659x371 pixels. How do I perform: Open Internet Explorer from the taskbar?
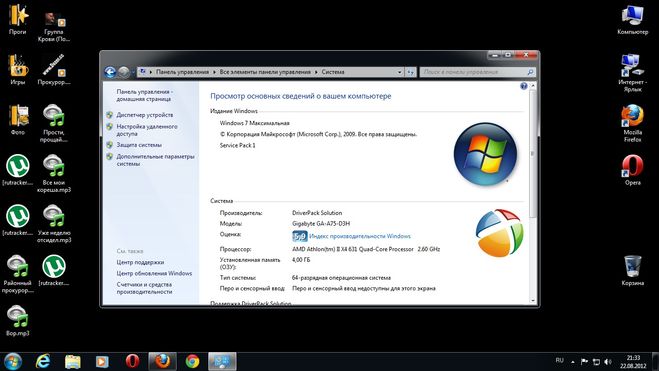(x=43, y=361)
